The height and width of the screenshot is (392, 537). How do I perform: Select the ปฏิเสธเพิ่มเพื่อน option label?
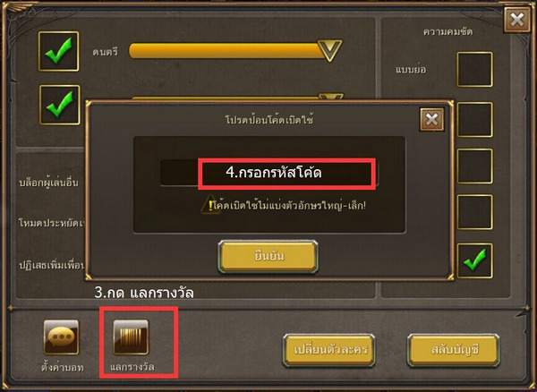pos(51,265)
